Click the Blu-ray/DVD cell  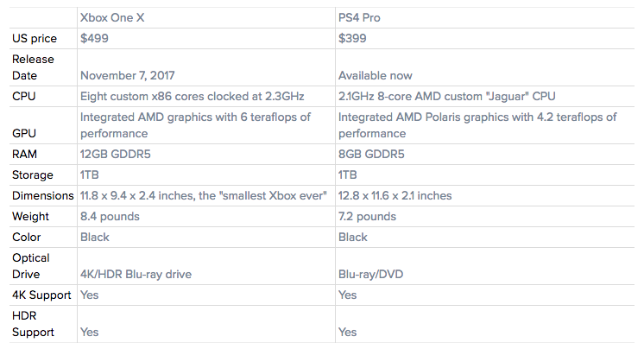[x=372, y=274]
